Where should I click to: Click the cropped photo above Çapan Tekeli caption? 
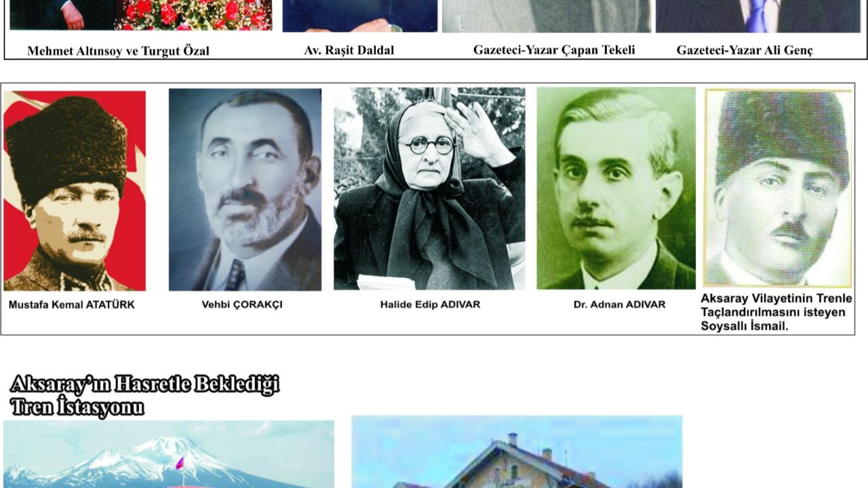click(x=547, y=16)
